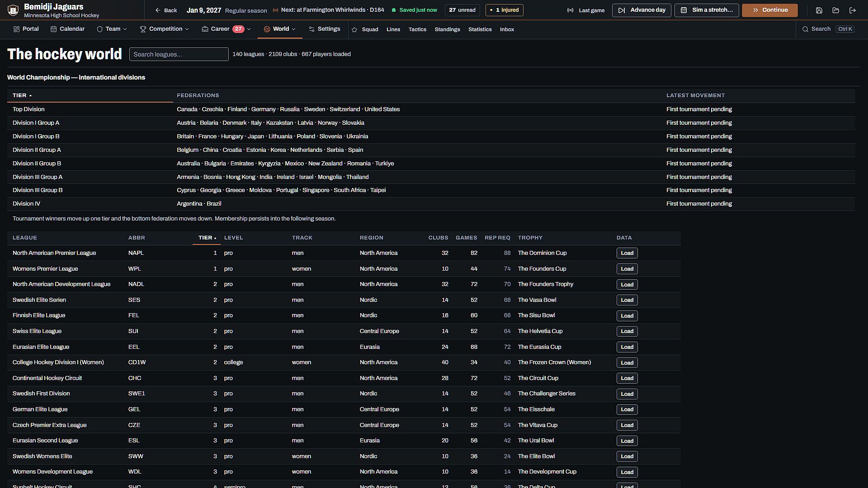Open the Tactics tab

click(x=417, y=29)
